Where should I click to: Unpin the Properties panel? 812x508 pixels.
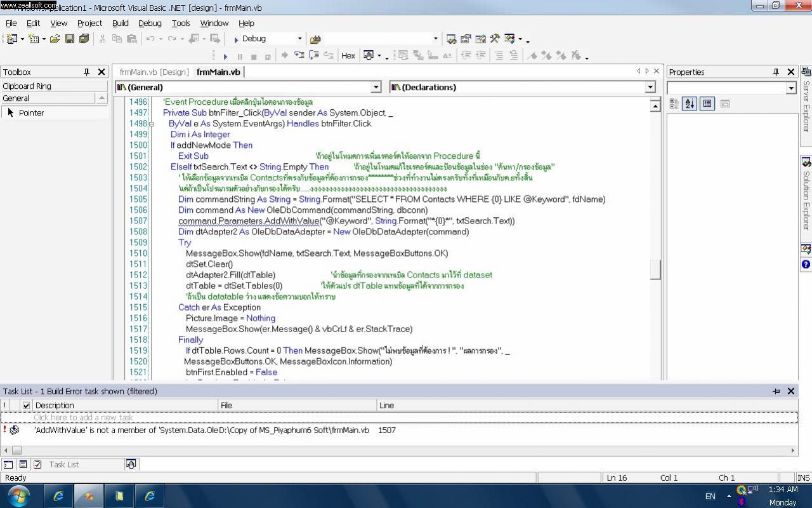[775, 72]
